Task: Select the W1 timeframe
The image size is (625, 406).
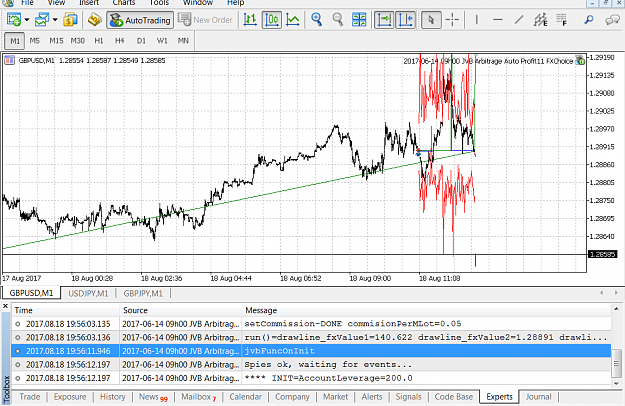Action: pos(162,41)
